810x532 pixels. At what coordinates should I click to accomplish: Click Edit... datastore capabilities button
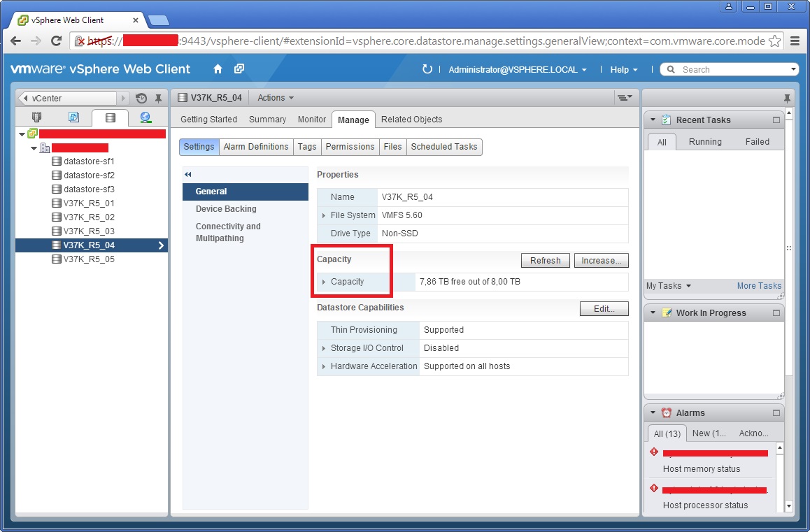coord(604,308)
